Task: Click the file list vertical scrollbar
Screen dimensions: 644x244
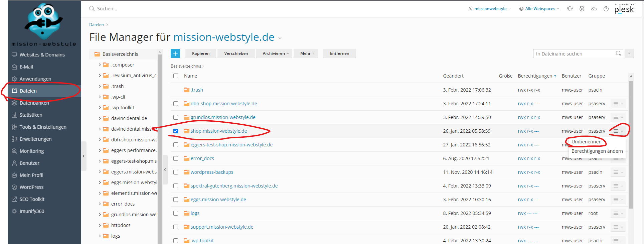Action: tap(631, 144)
